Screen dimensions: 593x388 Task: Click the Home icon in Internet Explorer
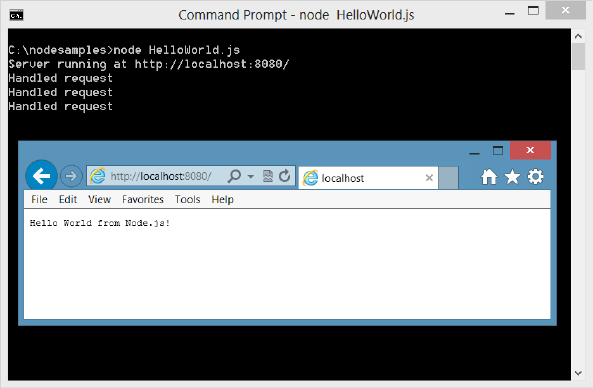tap(489, 177)
